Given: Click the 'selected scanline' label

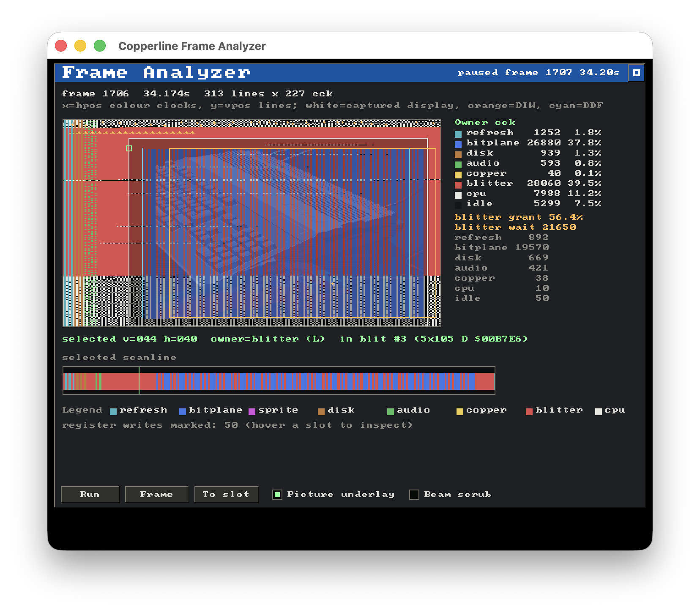Looking at the screenshot, I should point(119,357).
